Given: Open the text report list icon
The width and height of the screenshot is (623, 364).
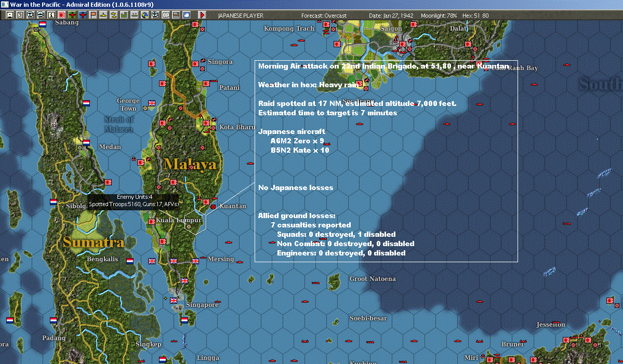Looking at the screenshot, I should [20, 15].
